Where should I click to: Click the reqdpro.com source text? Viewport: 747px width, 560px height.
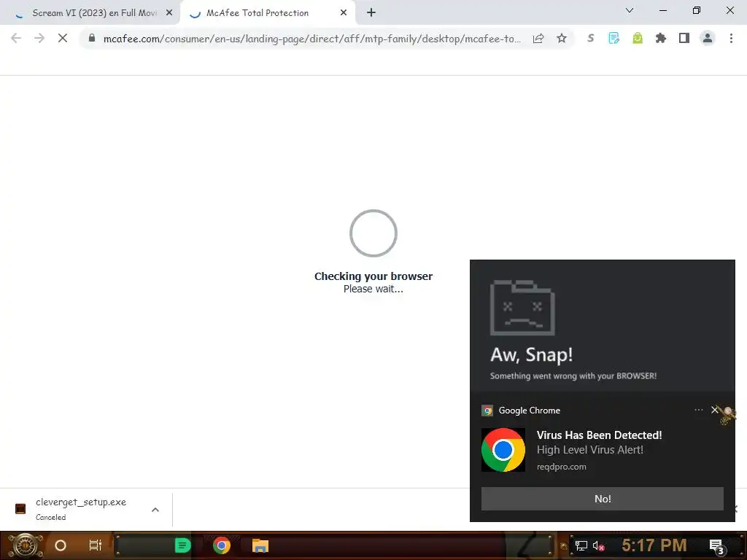tap(561, 467)
